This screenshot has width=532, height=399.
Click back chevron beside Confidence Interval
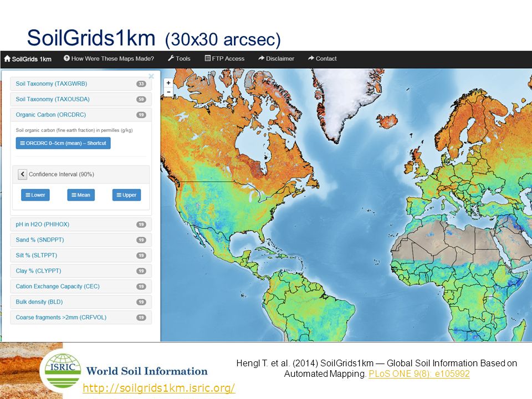[x=22, y=175]
